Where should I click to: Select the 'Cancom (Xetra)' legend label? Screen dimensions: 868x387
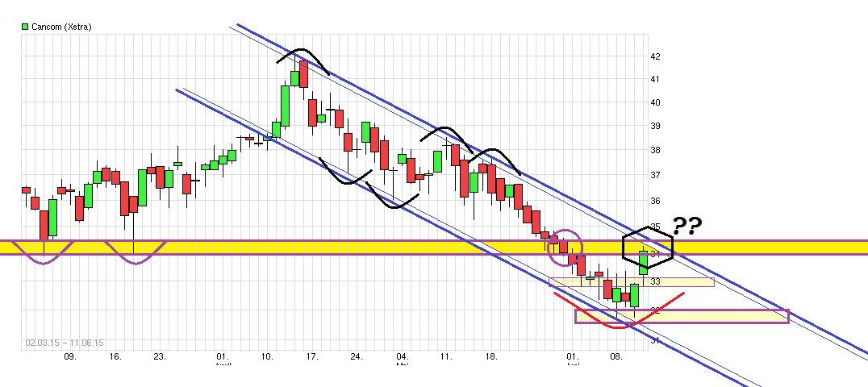[61, 27]
